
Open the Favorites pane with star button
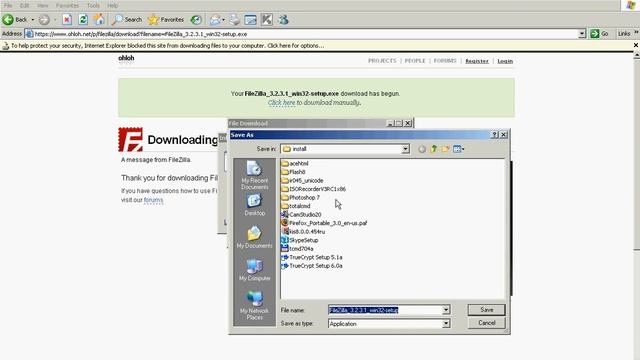click(166, 19)
